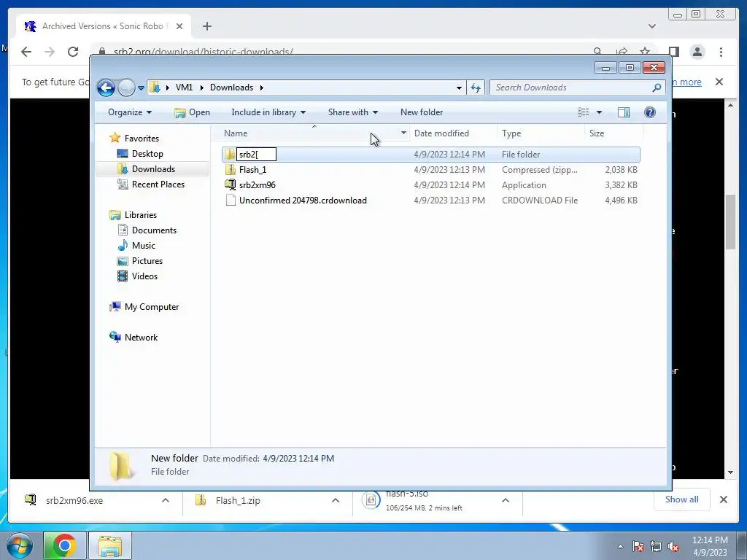Image resolution: width=747 pixels, height=560 pixels.
Task: Open Libraries in navigation pane
Action: pos(141,215)
